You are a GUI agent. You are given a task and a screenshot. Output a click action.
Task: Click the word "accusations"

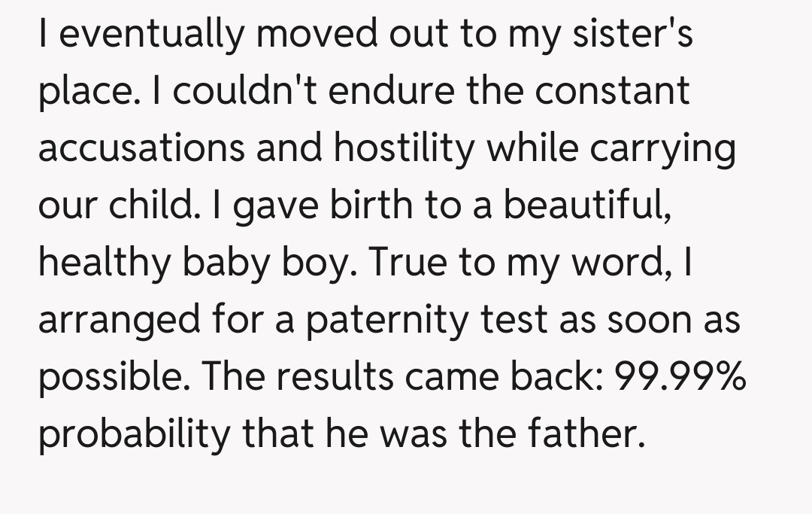140,149
